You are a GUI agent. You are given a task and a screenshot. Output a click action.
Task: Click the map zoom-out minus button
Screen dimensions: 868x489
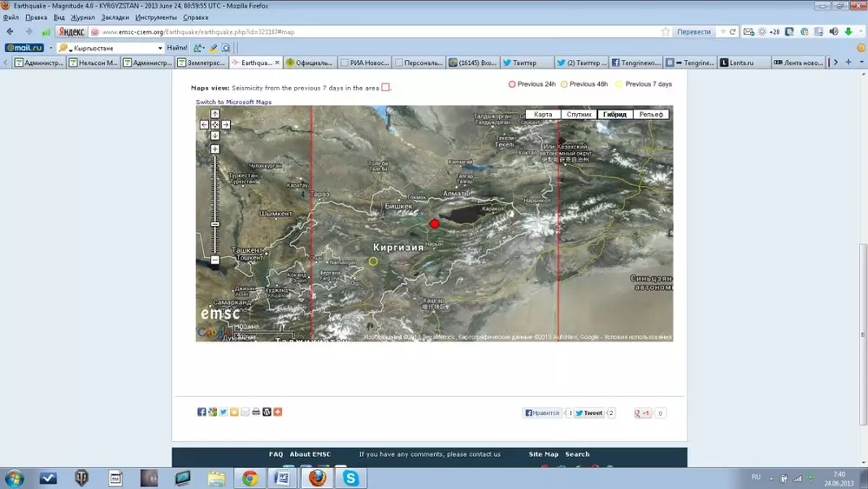tap(215, 260)
